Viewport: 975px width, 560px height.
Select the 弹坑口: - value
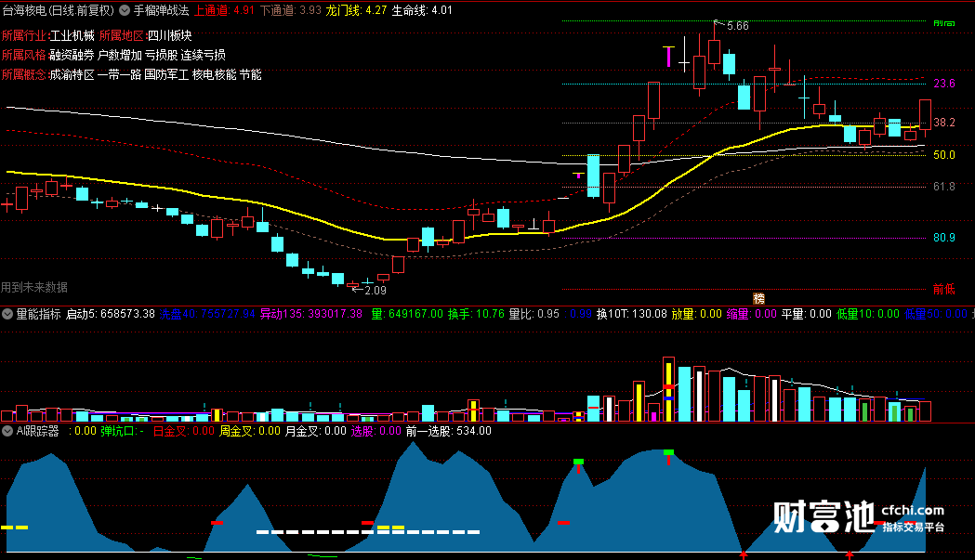click(x=123, y=431)
